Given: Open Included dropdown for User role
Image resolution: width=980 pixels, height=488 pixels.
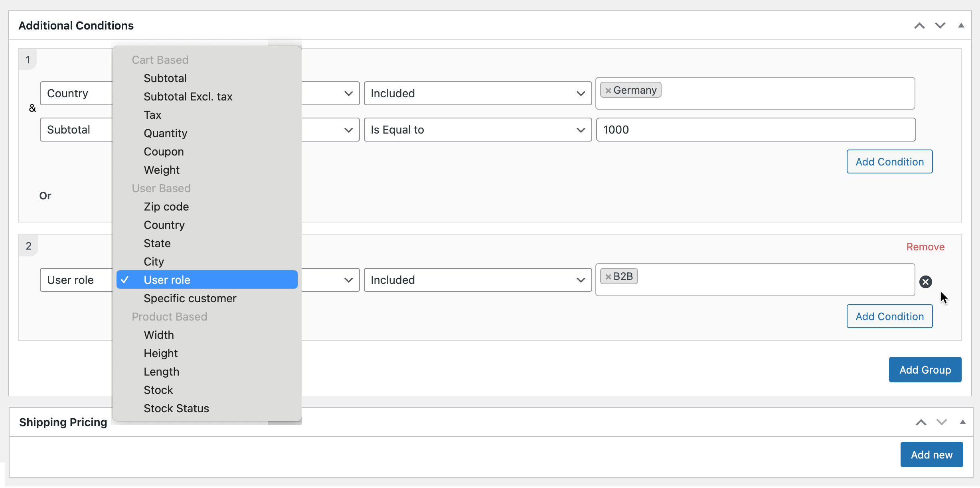Looking at the screenshot, I should [477, 280].
